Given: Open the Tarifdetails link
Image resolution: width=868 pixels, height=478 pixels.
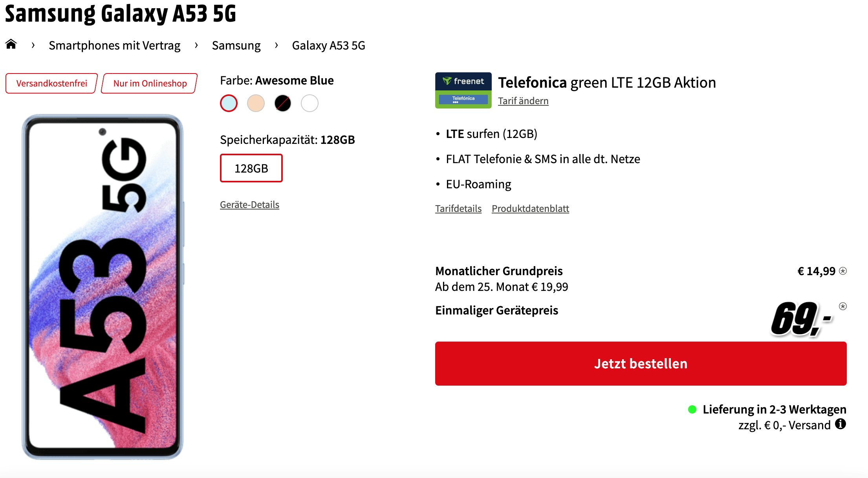Looking at the screenshot, I should [458, 208].
